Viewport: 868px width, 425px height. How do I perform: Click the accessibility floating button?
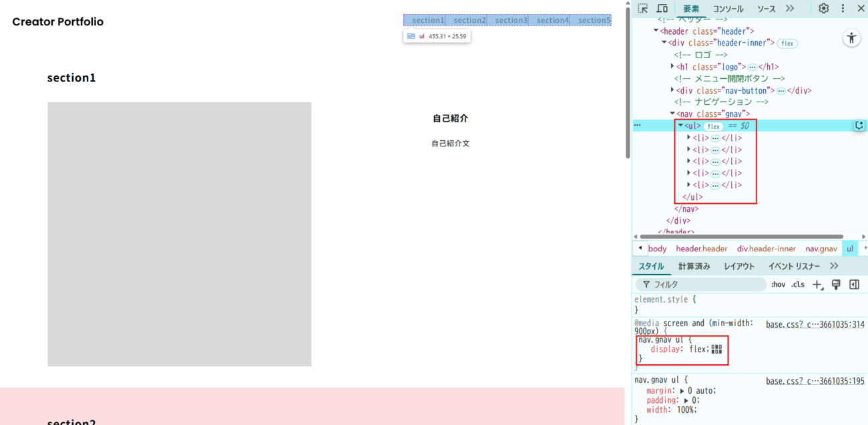[x=851, y=38]
